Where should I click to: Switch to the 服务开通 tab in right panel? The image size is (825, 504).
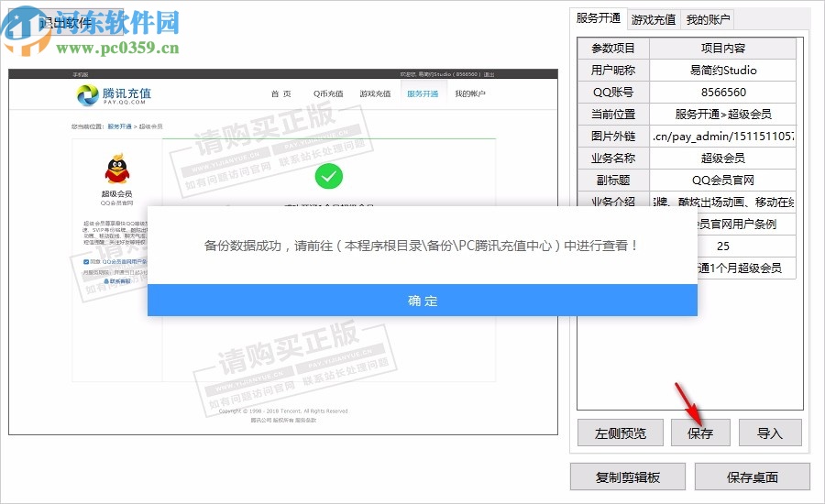(599, 18)
